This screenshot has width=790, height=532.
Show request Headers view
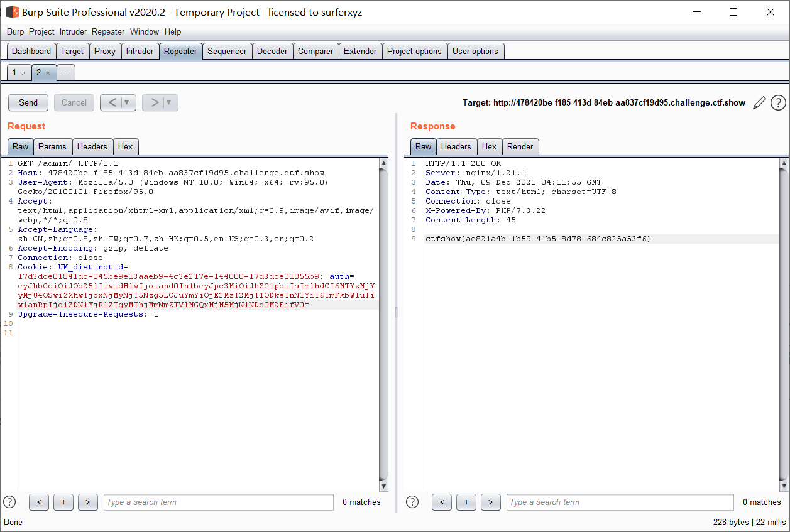(x=92, y=146)
